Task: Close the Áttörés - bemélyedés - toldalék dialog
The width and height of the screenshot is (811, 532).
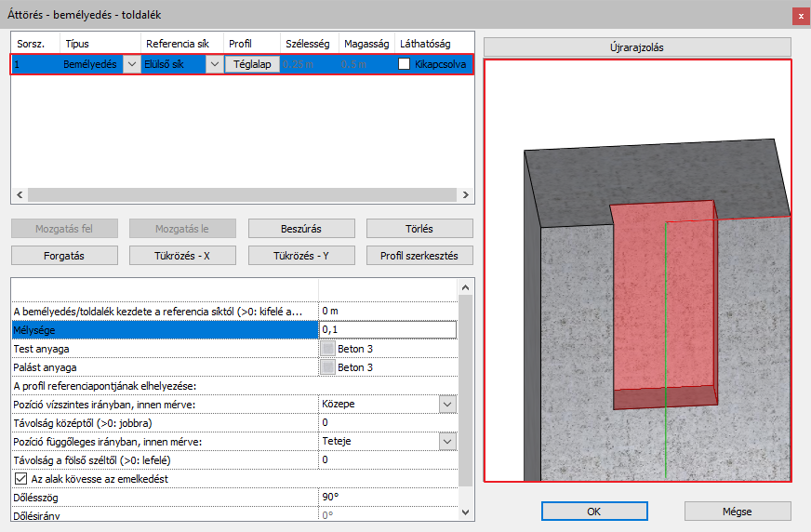Action: click(801, 16)
